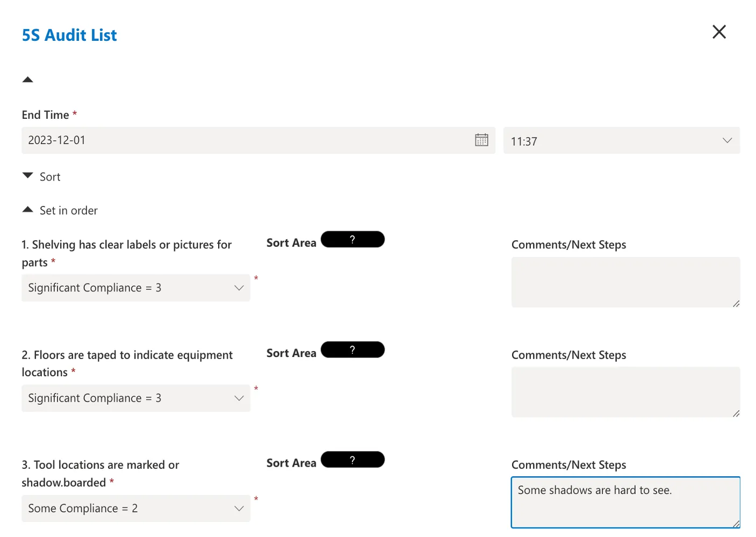Click resize handle of 'Some shadows' comments box

tap(736, 524)
